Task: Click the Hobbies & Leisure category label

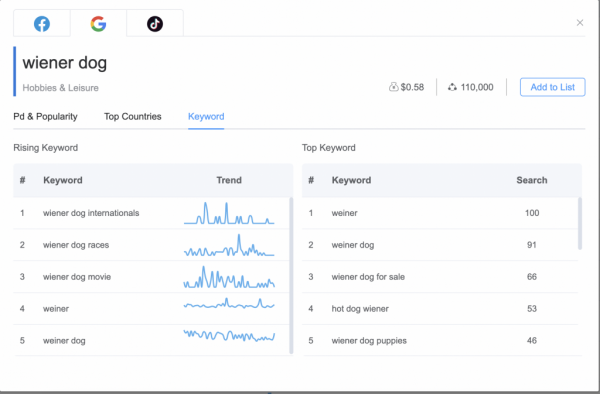Action: point(60,88)
